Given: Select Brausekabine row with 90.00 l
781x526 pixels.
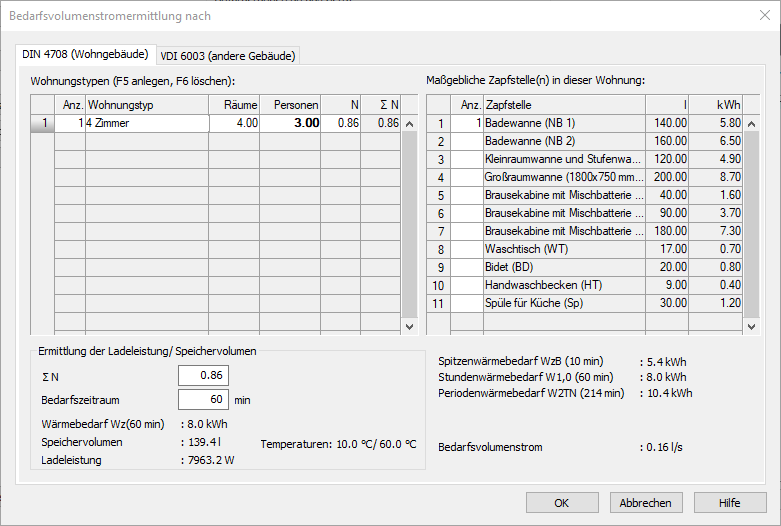Looking at the screenshot, I should 584,213.
